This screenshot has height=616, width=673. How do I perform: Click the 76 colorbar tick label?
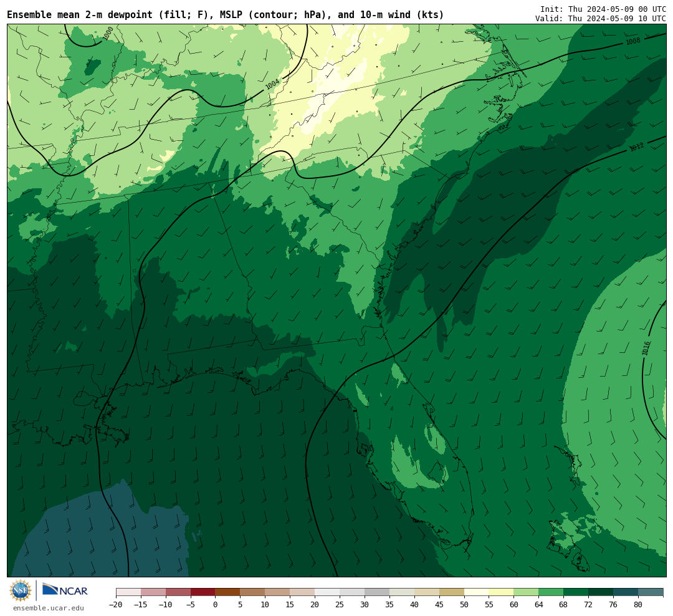[614, 605]
